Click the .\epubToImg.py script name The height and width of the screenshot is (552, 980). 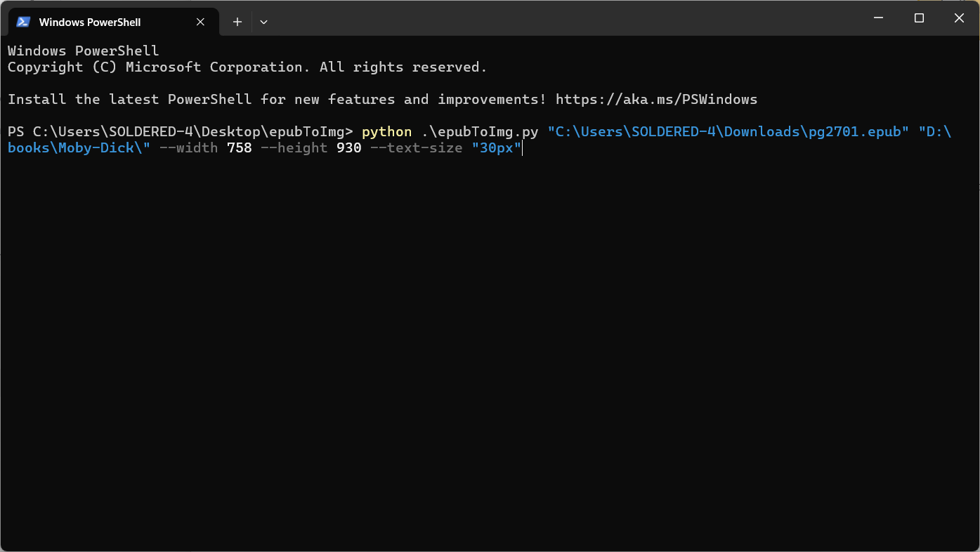coord(480,132)
